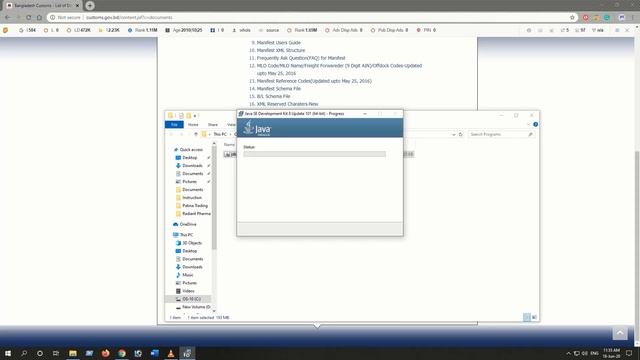This screenshot has height=360, width=640.
Task: Click the Age 2010/10/25 entry in SEO bar
Action: pyautogui.click(x=184, y=30)
